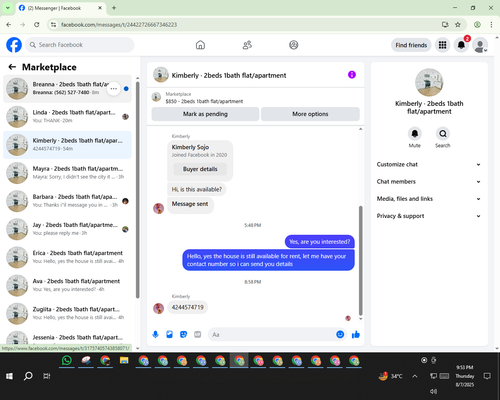This screenshot has height=400, width=500.
Task: Open the 34°C weather widget
Action: coord(390,376)
